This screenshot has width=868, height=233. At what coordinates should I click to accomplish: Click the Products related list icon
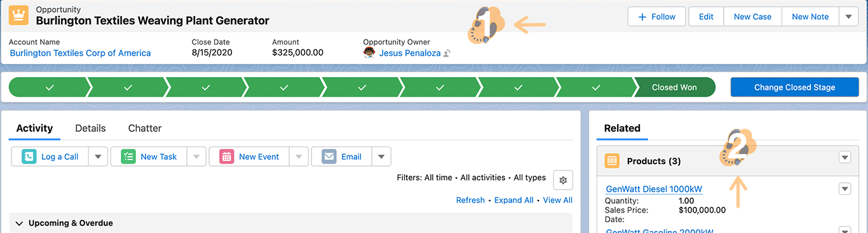[x=613, y=161]
